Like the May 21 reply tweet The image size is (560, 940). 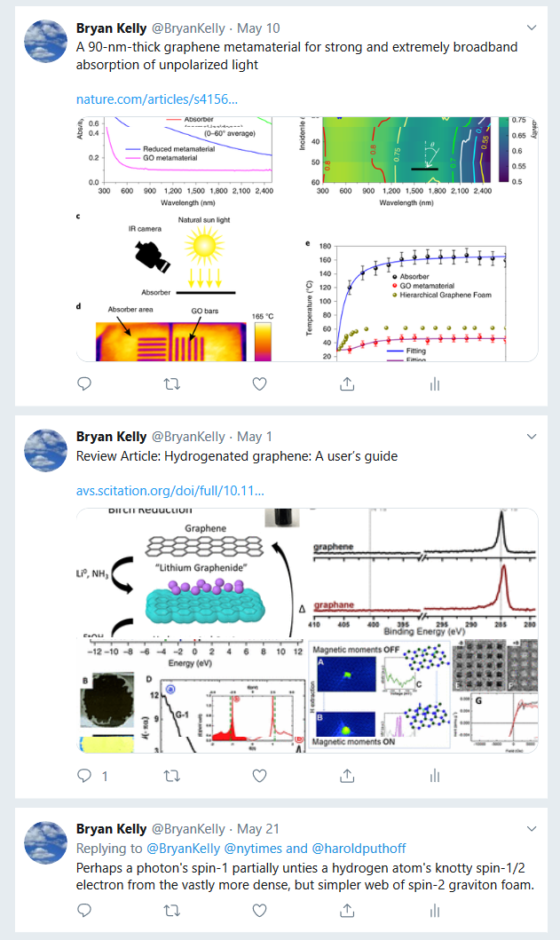[x=260, y=911]
